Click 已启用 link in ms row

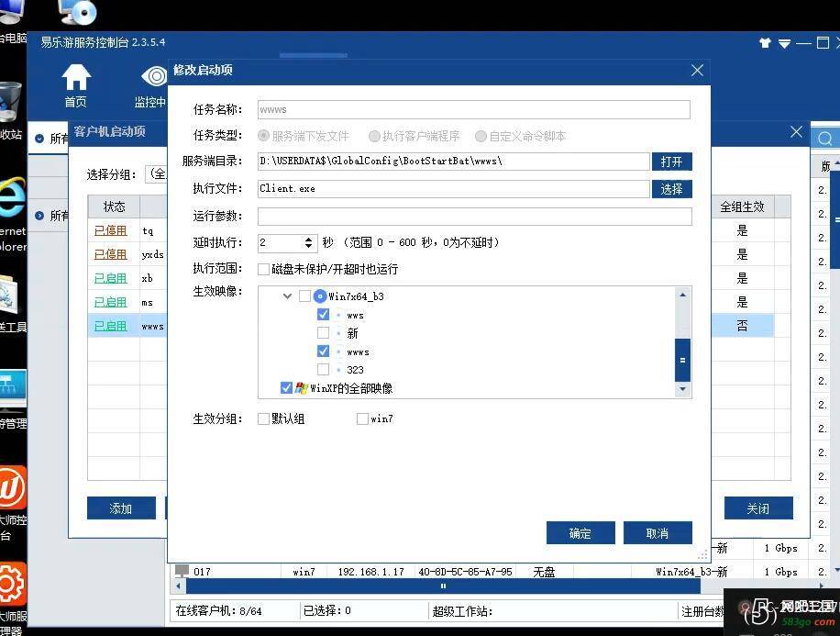click(110, 302)
